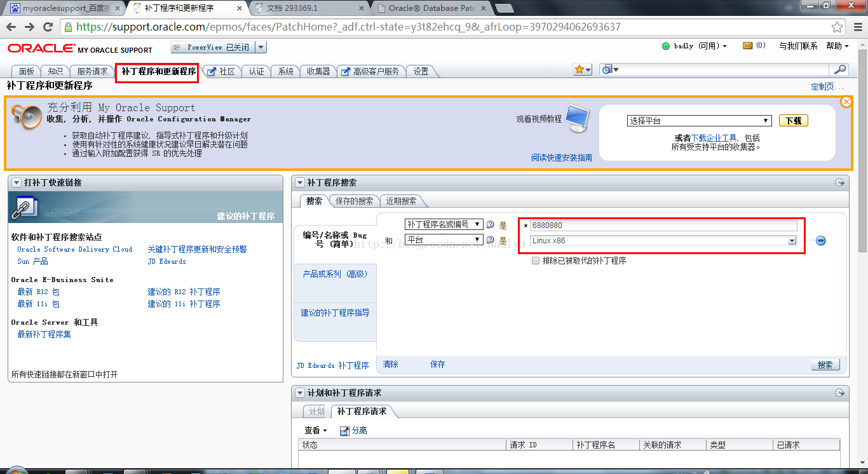Click the browser forward arrow
The width and height of the screenshot is (868, 474).
coord(30,27)
